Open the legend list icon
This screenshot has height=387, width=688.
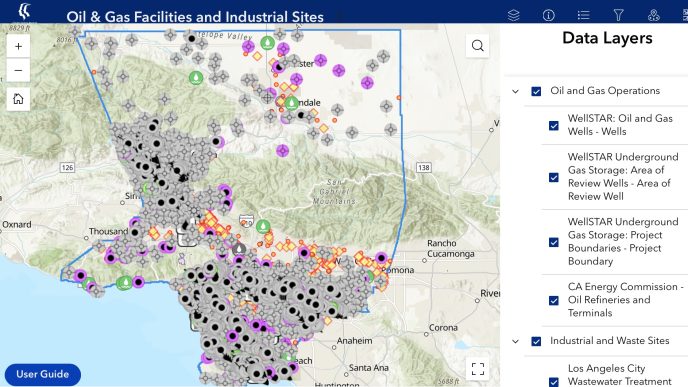(584, 15)
